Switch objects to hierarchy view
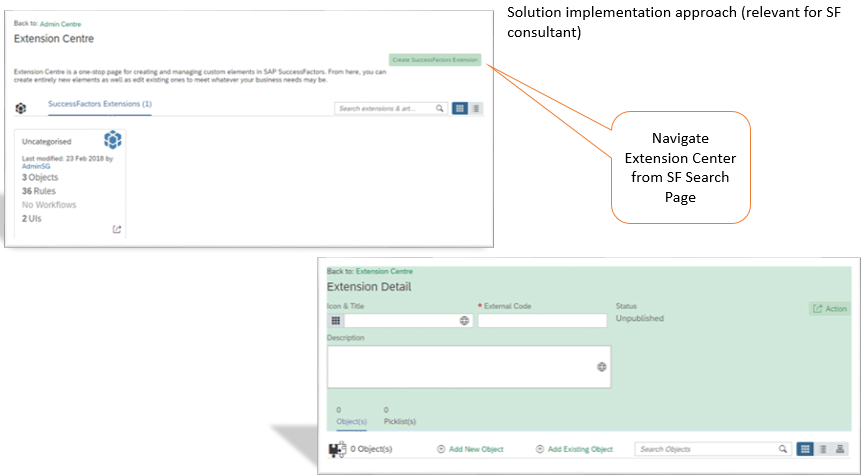Screen dimensions: 861x475 840,449
